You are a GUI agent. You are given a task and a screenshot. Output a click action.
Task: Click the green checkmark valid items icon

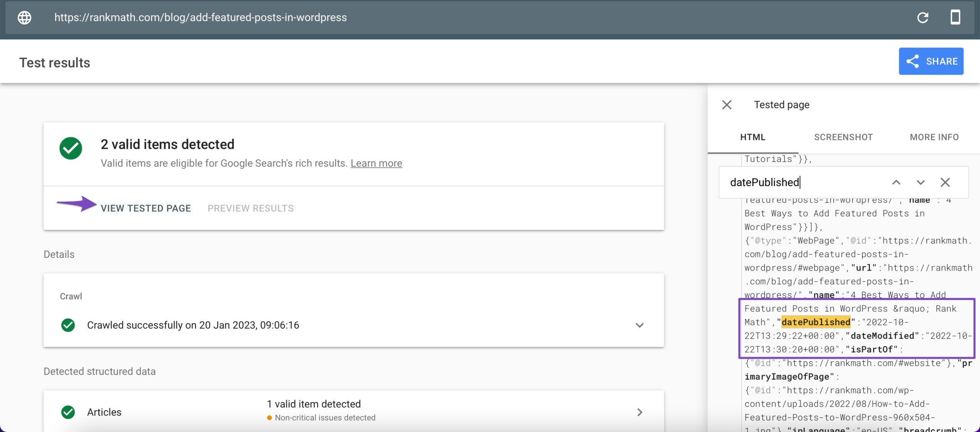point(70,148)
